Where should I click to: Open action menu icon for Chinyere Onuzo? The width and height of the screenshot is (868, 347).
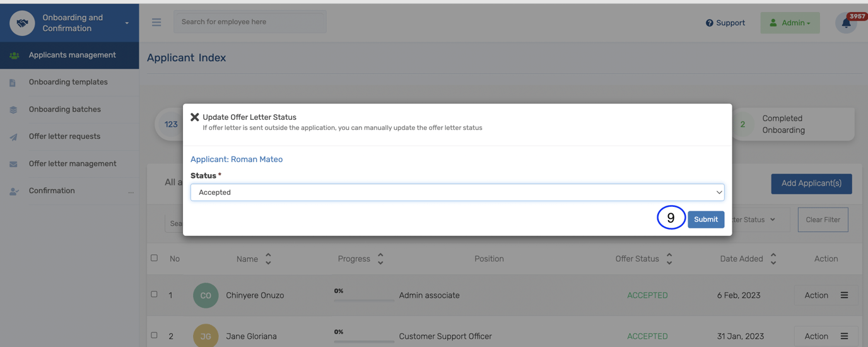[844, 295]
